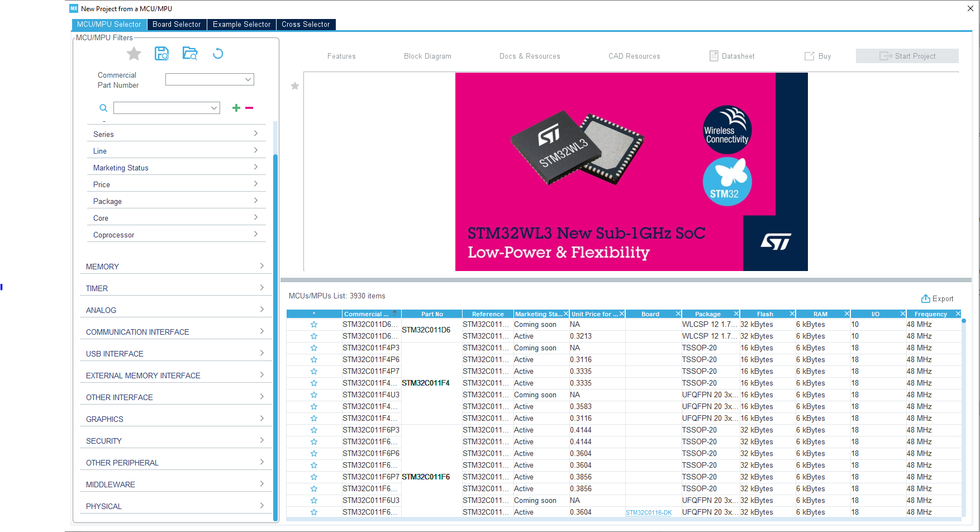Click the pink minus remove filter icon

point(249,108)
